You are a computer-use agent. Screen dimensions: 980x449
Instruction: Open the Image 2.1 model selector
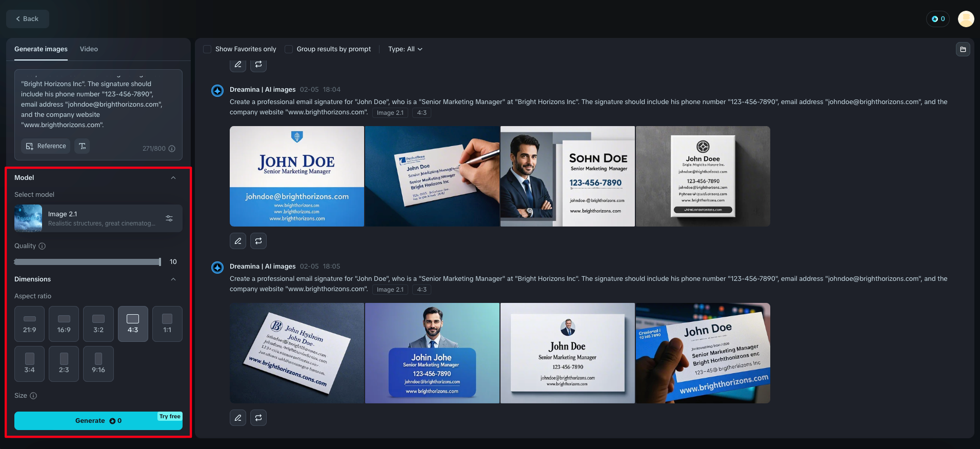coord(98,218)
